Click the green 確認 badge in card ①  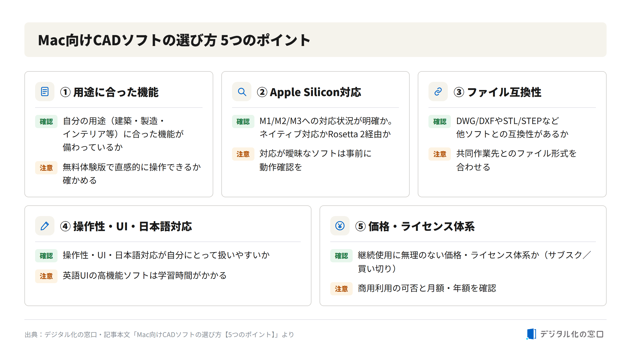pos(46,122)
